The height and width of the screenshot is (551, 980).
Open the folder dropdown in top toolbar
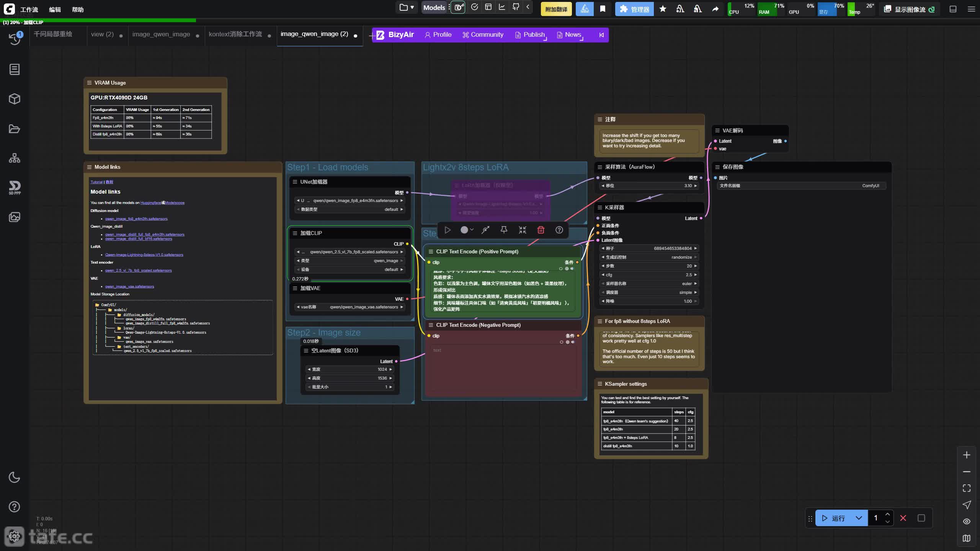point(407,7)
